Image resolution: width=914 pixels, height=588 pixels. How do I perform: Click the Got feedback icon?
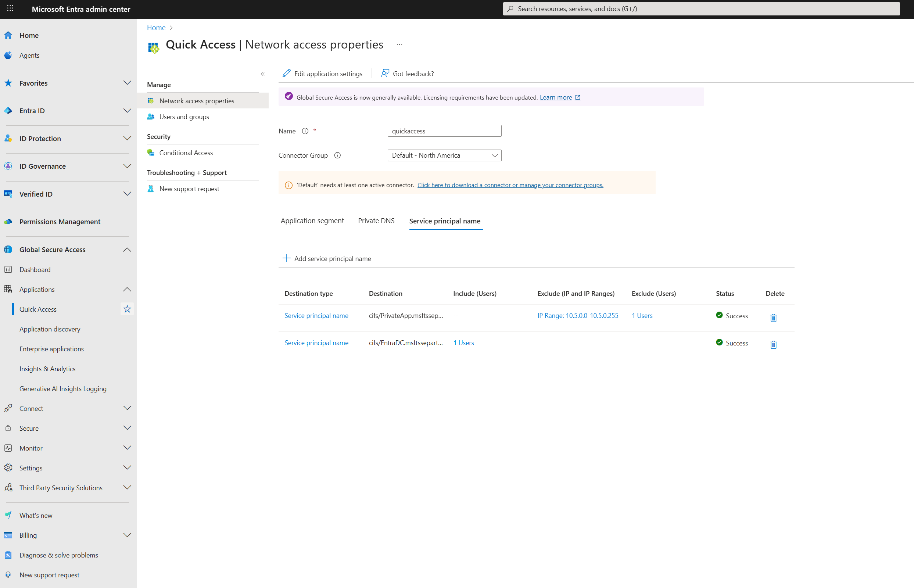pyautogui.click(x=384, y=73)
